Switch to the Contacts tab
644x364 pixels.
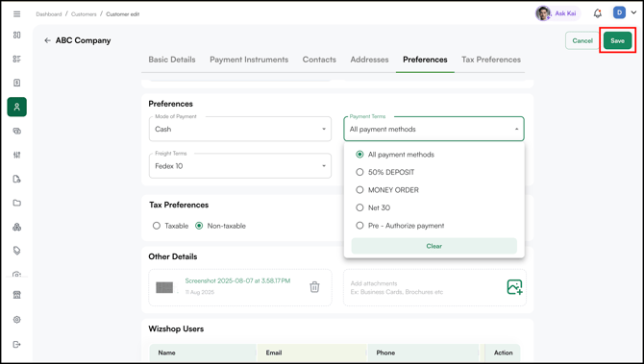pos(319,60)
